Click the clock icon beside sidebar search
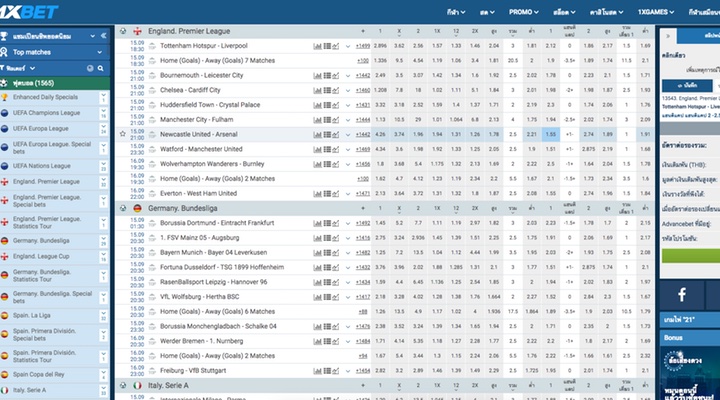720x400 pixels. point(90,68)
